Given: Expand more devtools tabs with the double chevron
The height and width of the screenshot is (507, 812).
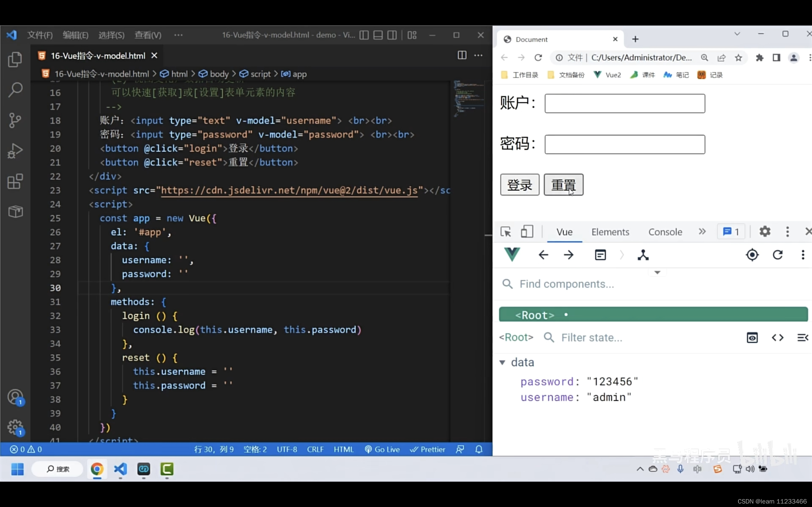Looking at the screenshot, I should click(702, 232).
